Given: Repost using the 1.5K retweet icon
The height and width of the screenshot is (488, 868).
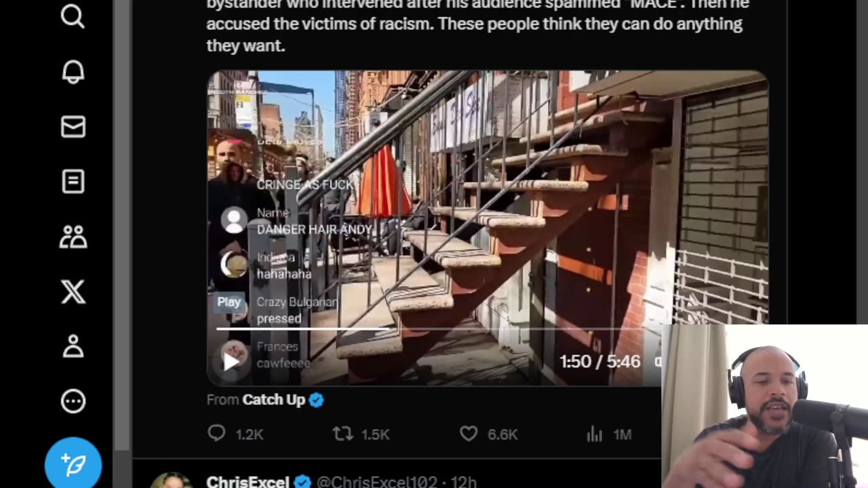Looking at the screenshot, I should (x=343, y=434).
